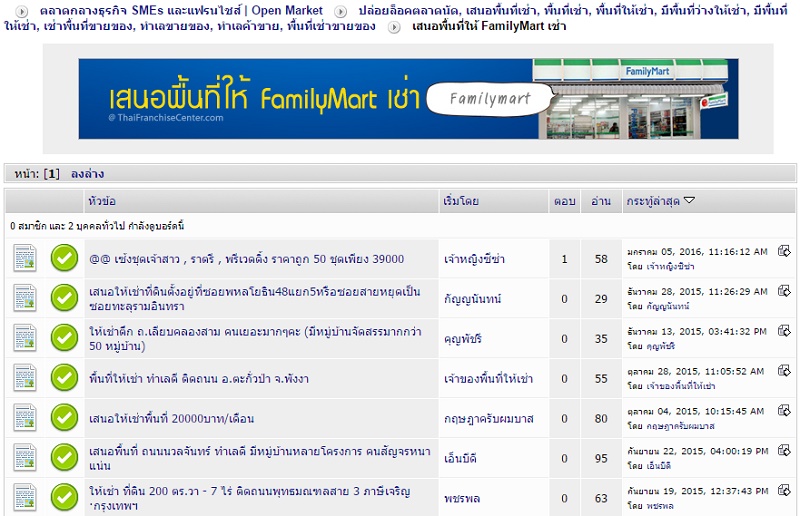
Task: Click topic page icon for ตะกั่วป่า row
Action: pyautogui.click(x=25, y=378)
